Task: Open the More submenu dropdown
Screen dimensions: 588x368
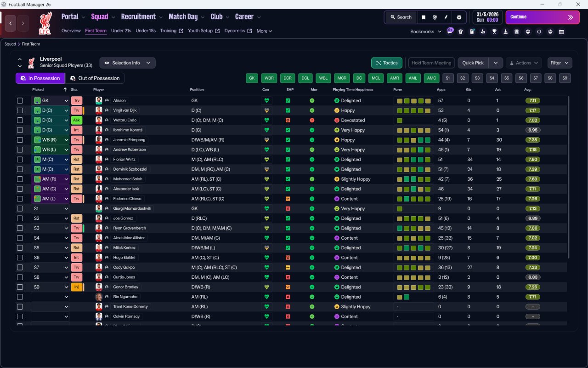Action: (x=264, y=31)
